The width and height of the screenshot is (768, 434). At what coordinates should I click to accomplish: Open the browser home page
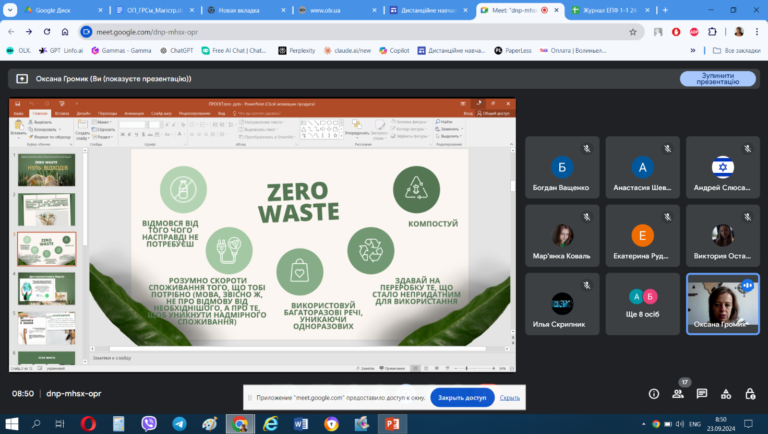[65, 32]
